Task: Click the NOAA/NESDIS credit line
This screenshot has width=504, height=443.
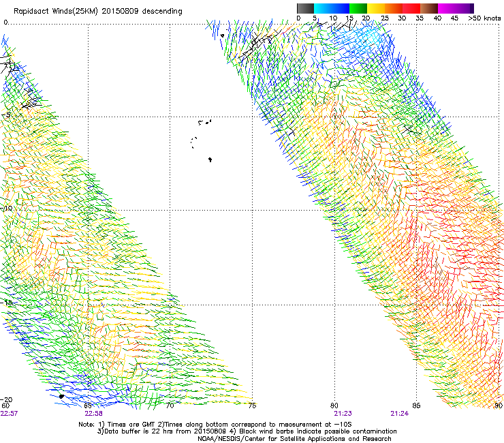Action: (x=294, y=439)
